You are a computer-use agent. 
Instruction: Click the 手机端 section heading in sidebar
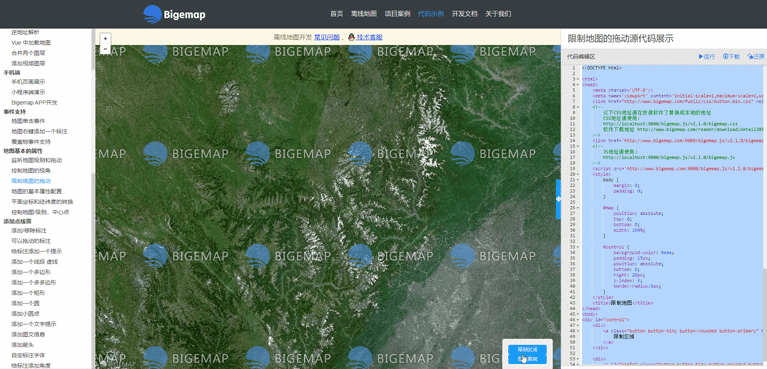click(12, 72)
